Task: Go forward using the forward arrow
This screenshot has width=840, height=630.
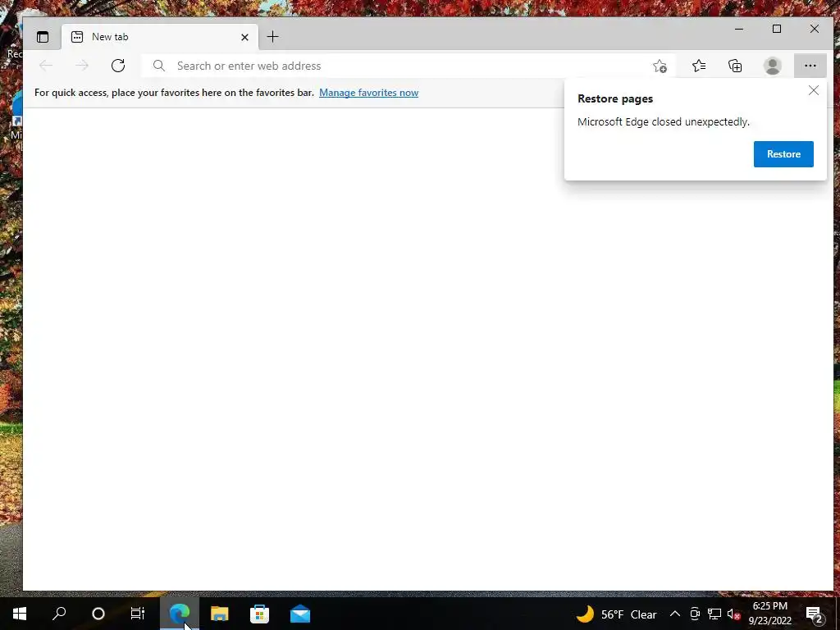Action: [82, 66]
